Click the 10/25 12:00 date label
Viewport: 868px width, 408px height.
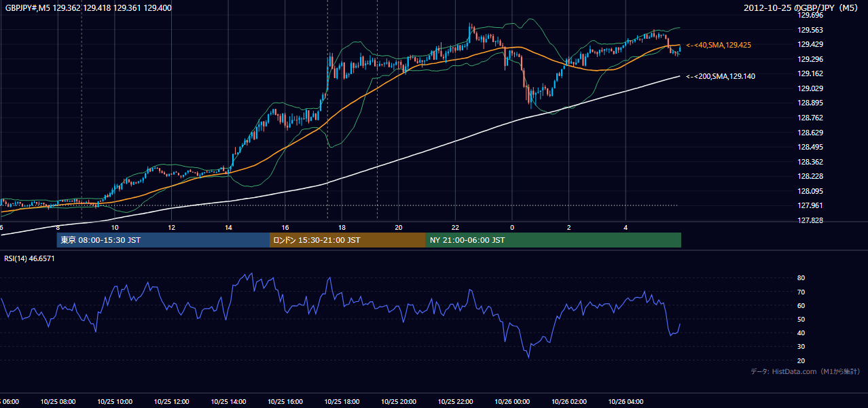(x=172, y=402)
